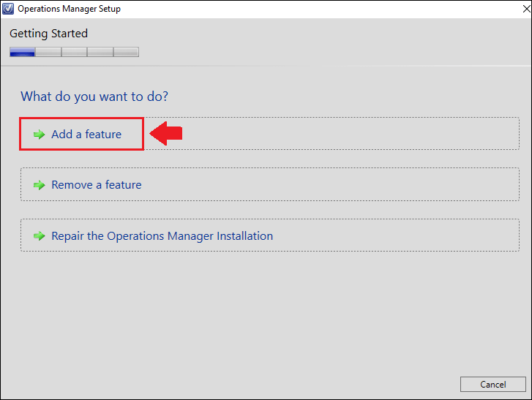
Task: Click the What do you want to do heading
Action: tap(94, 97)
